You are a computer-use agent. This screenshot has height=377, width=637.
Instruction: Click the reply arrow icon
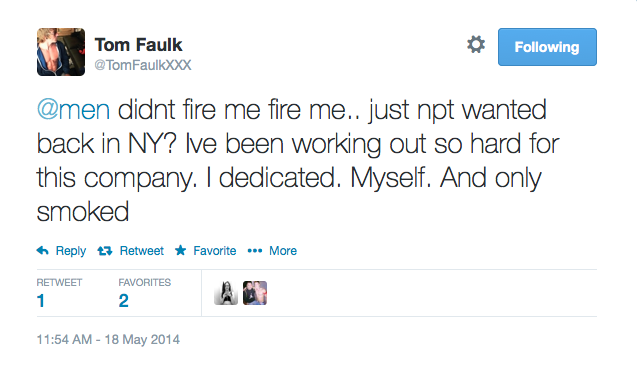pyautogui.click(x=43, y=251)
